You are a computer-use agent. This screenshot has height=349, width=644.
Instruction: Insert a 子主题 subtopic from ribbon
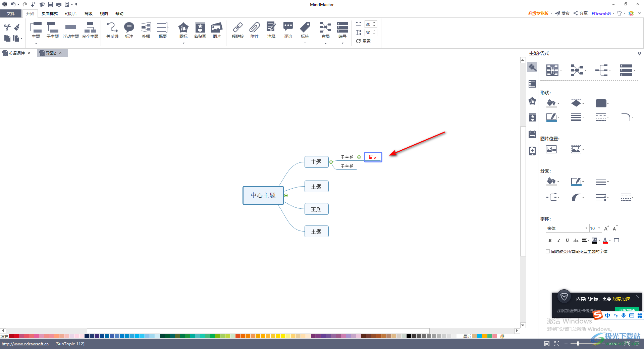click(53, 31)
